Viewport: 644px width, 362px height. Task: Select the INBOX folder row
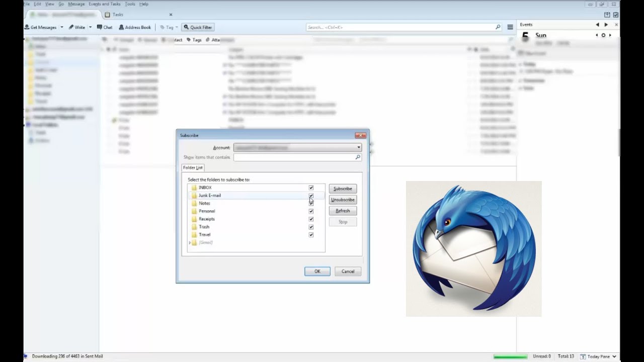tap(256, 188)
